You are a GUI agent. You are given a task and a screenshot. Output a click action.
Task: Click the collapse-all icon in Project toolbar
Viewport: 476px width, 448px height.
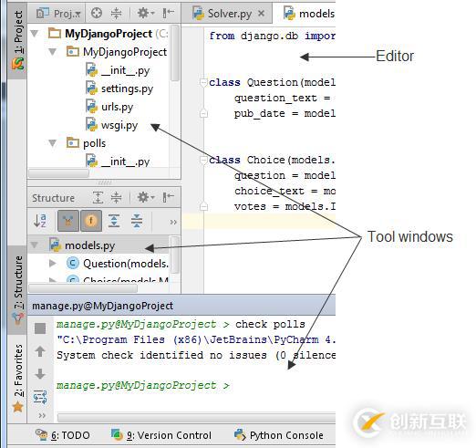coord(116,13)
